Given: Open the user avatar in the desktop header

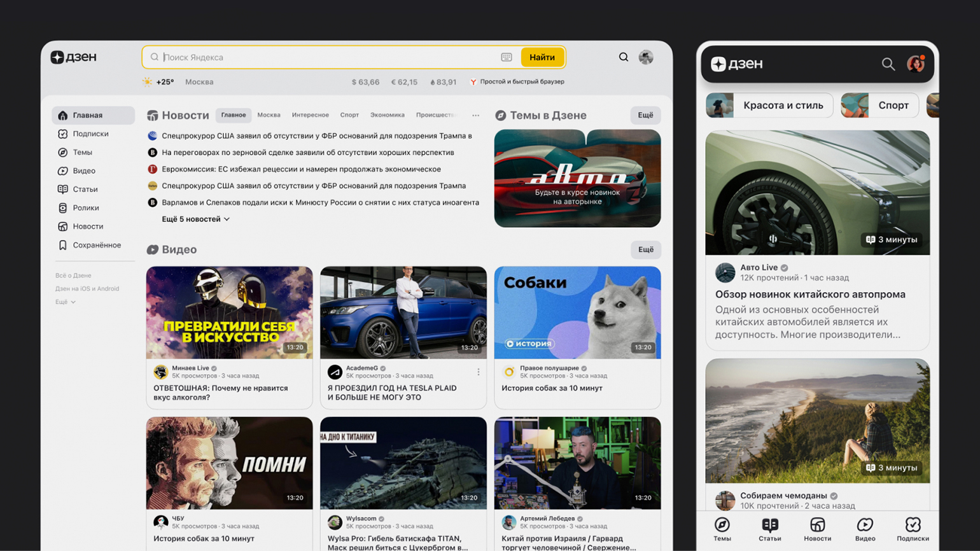Looking at the screenshot, I should [x=646, y=57].
